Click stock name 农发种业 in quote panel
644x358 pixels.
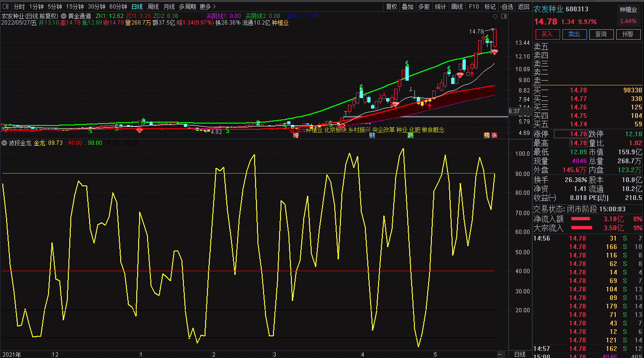548,9
